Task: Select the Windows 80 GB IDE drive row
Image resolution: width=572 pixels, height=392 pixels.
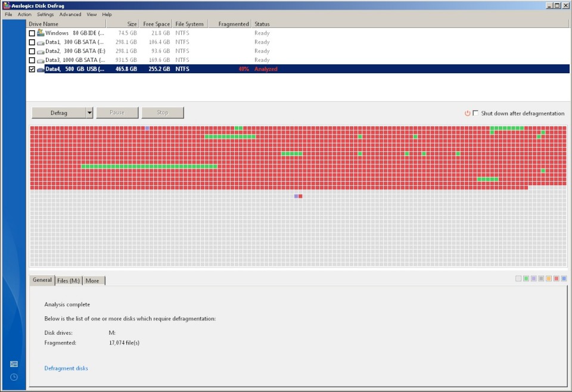Action: [x=298, y=33]
